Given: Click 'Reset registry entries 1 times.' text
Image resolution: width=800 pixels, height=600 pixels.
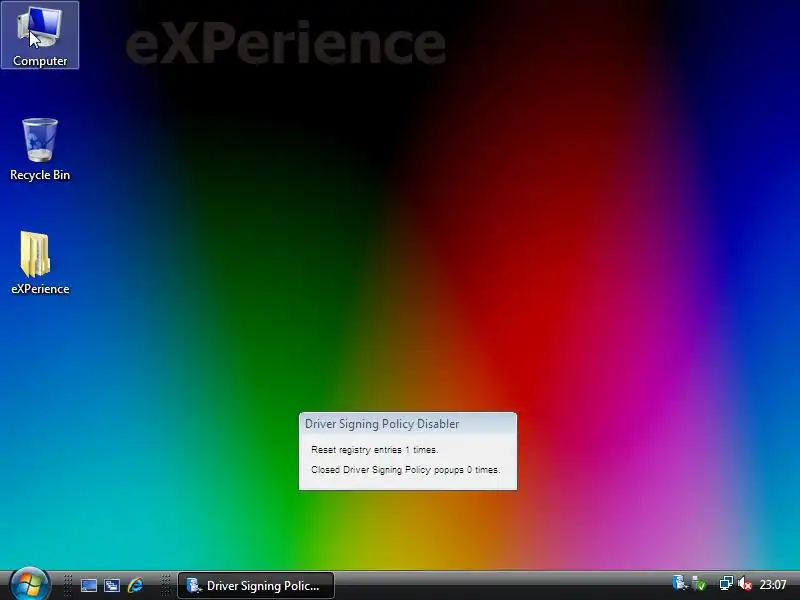Looking at the screenshot, I should pos(374,450).
